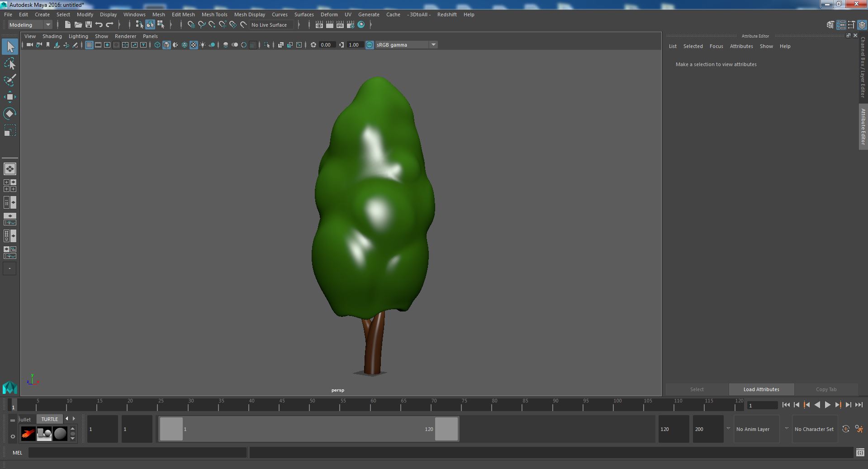The image size is (868, 469).
Task: Toggle viewport grid display
Action: coord(89,45)
